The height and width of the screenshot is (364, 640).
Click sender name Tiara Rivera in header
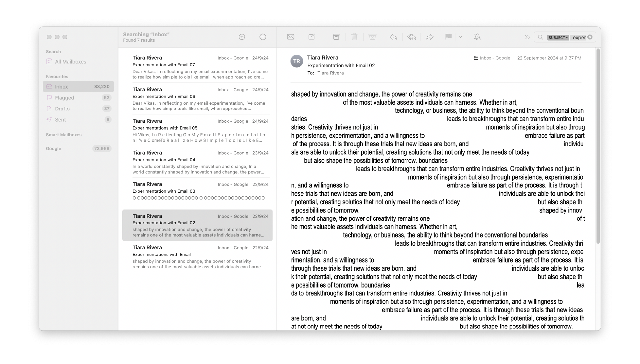322,57
